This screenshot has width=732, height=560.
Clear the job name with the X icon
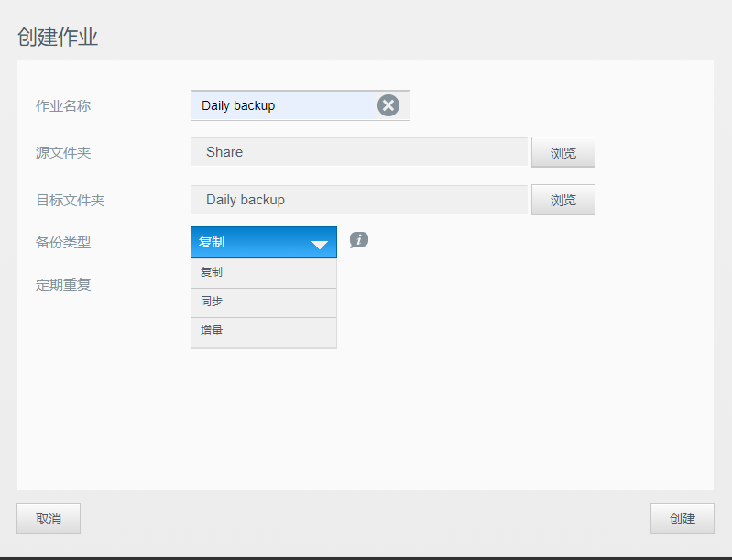[x=388, y=105]
